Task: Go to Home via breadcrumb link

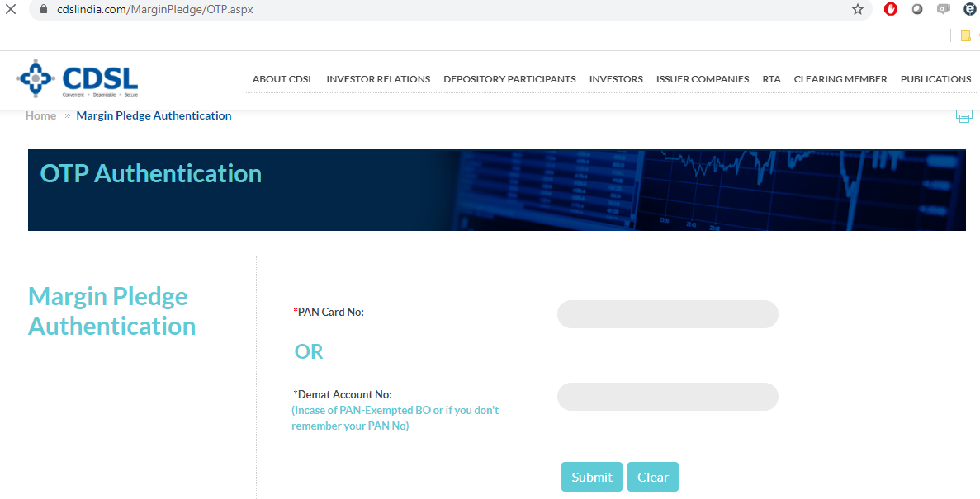Action: click(40, 115)
